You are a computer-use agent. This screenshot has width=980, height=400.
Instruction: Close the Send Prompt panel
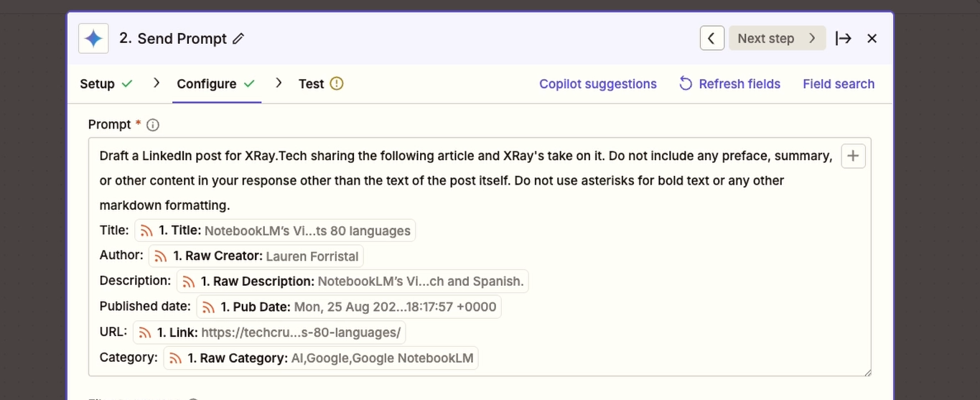[x=872, y=39]
